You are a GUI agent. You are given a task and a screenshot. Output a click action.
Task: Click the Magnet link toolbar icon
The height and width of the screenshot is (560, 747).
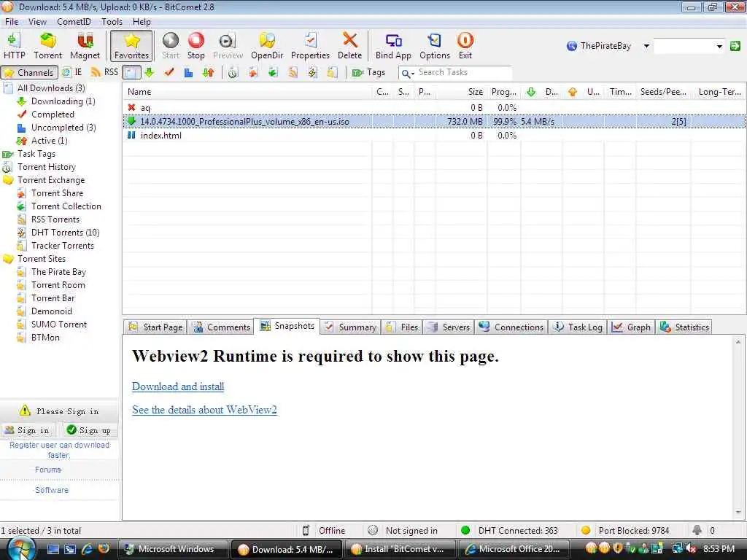[85, 46]
